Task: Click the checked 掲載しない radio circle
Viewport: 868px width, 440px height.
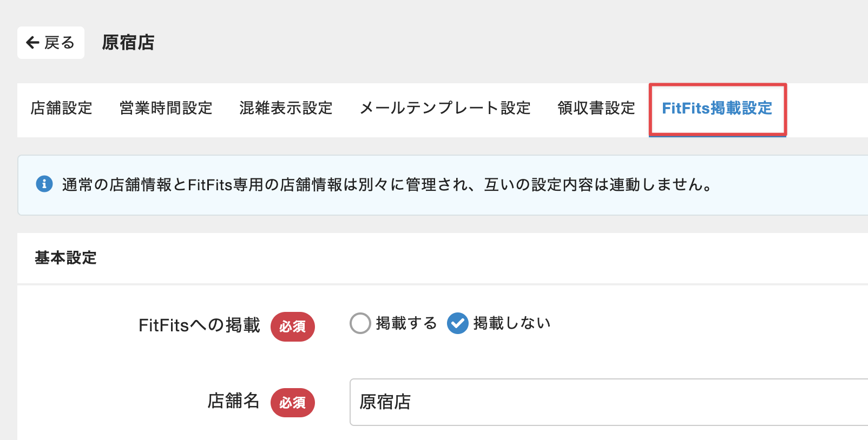Action: [x=458, y=323]
